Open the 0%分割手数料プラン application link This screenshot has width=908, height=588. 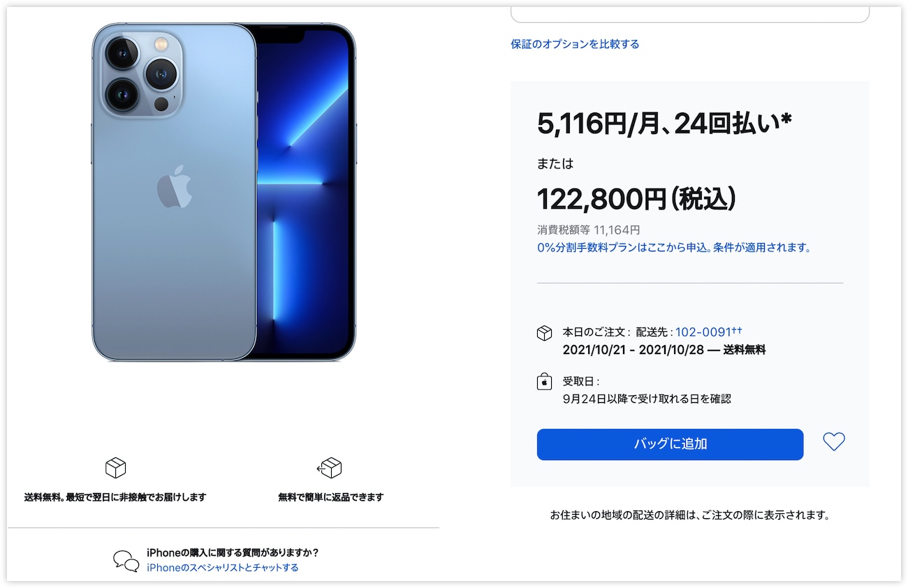(674, 247)
